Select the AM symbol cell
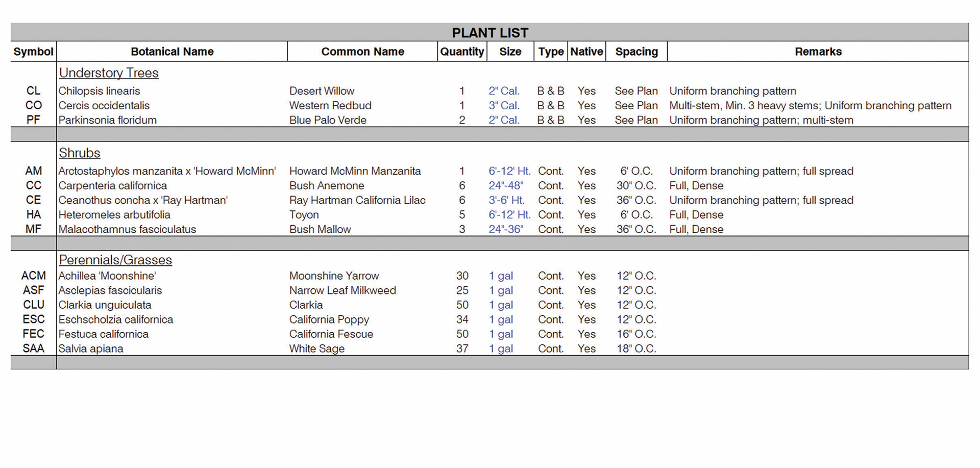Viewport: 980px width, 468px height. [33, 171]
